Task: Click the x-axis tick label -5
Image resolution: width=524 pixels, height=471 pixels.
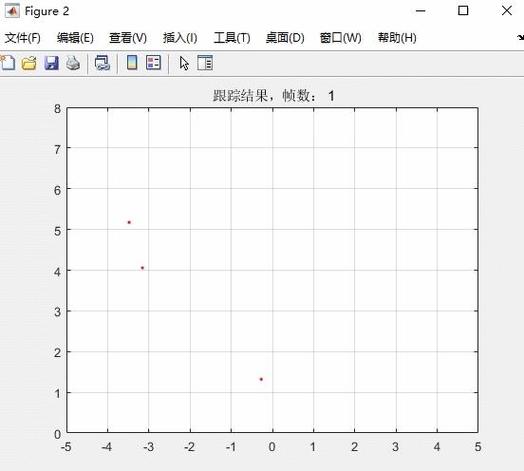Action: tap(66, 447)
